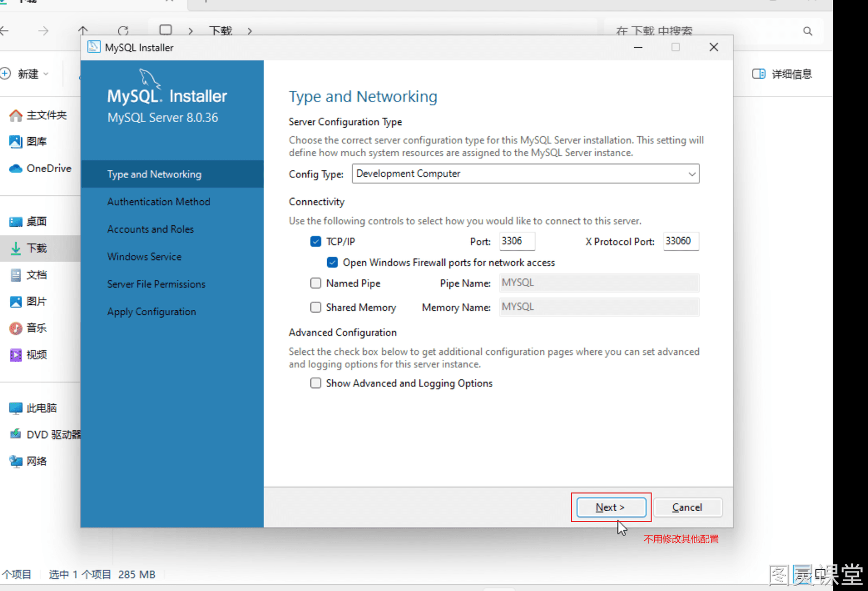Click the Cancel button
868x591 pixels.
687,507
